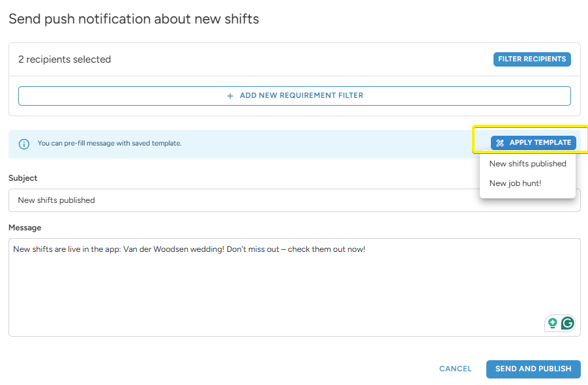588x385 pixels.
Task: Click the info icon in the template banner
Action: tap(24, 144)
